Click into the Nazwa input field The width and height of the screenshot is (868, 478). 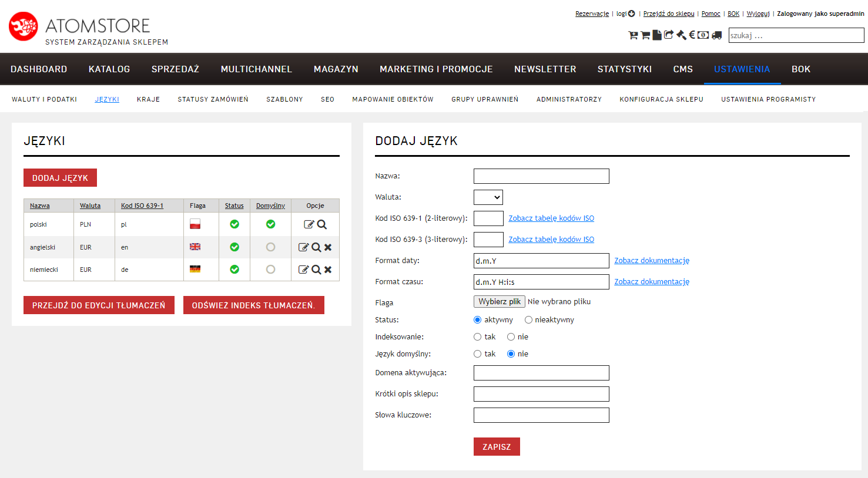(541, 176)
